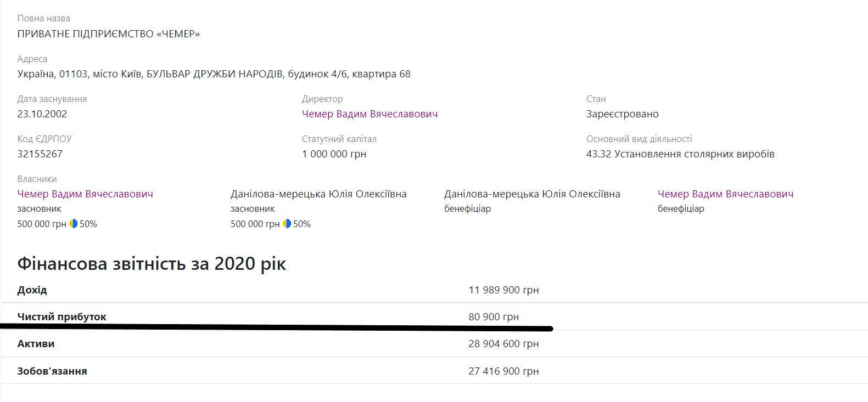
Task: Select the Активи row label
Action: tap(36, 344)
